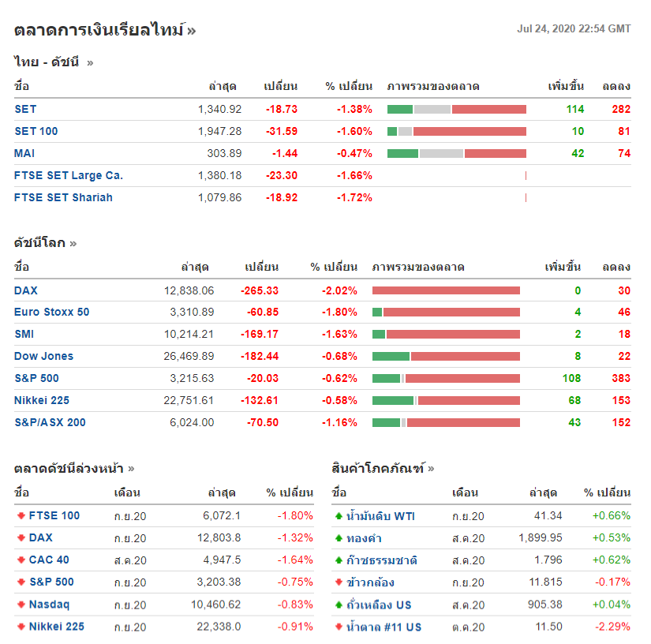Open the SET 100 index link

(36, 131)
